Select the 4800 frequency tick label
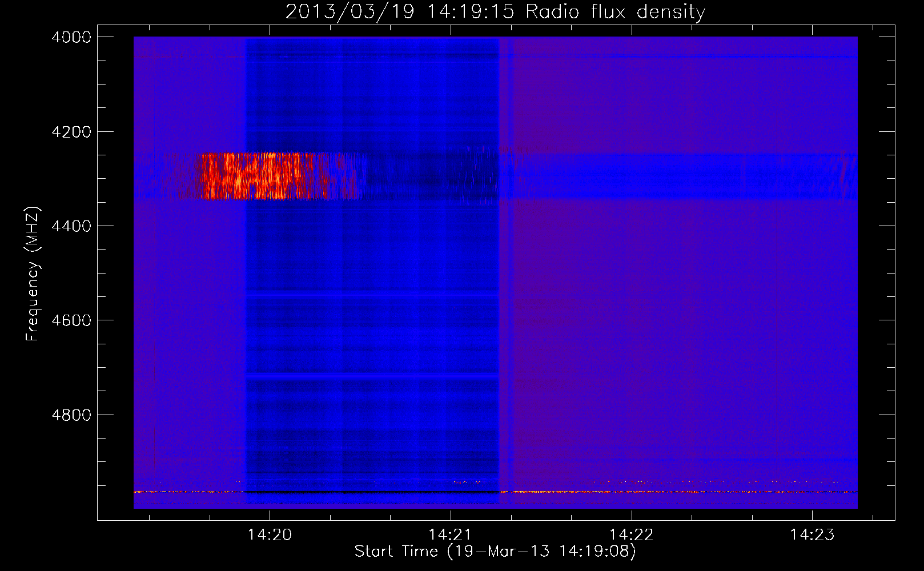This screenshot has width=924, height=571. click(71, 415)
